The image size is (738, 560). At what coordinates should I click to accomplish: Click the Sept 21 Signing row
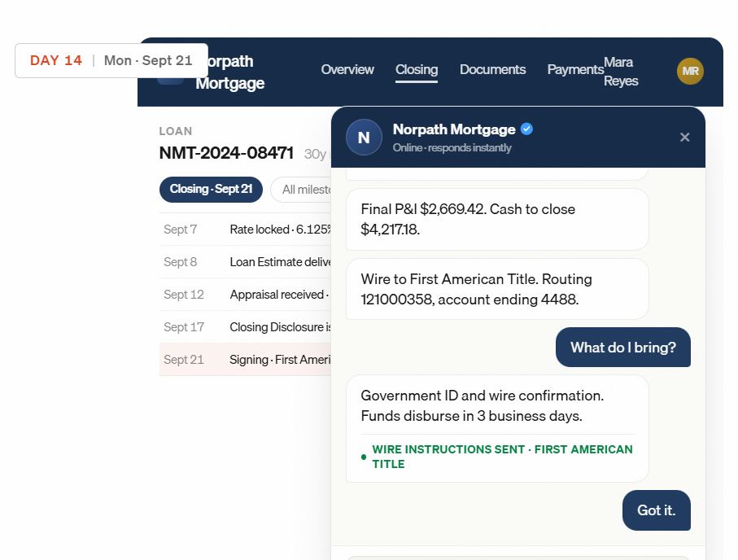coord(245,360)
